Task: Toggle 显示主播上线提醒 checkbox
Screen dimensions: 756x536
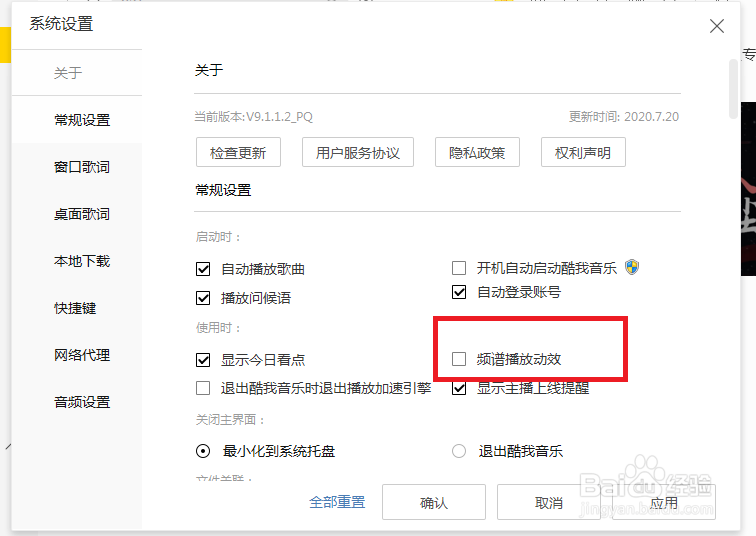Action: (459, 388)
